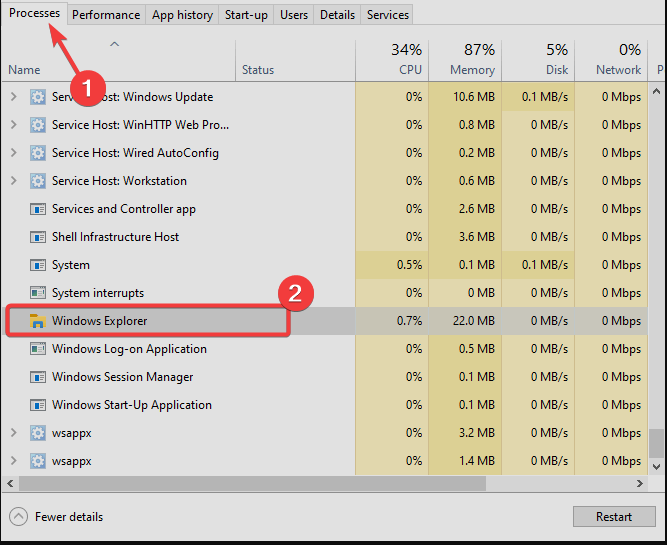Click the 2.6 MB memory value

pos(477,209)
